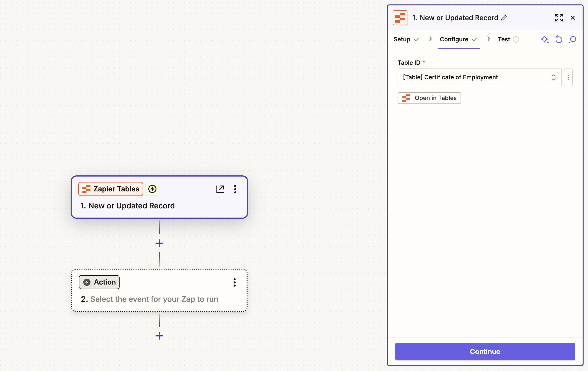Open step 1 in external link icon

(220, 189)
